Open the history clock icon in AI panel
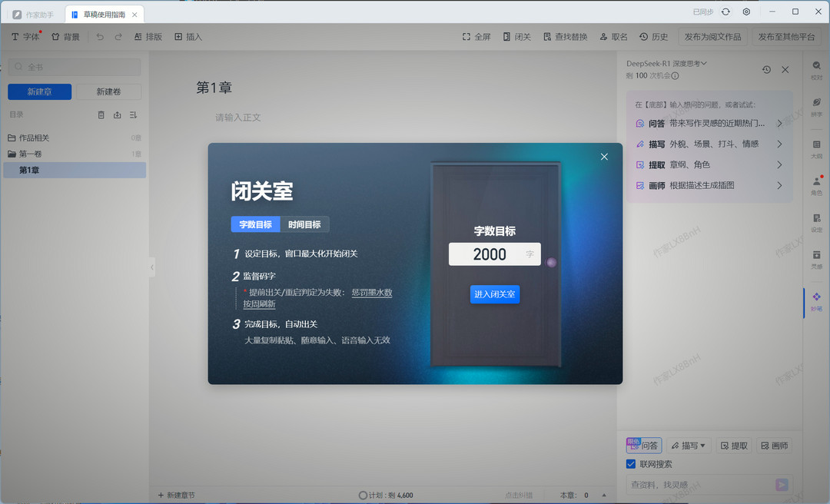This screenshot has width=830, height=504. coord(766,69)
